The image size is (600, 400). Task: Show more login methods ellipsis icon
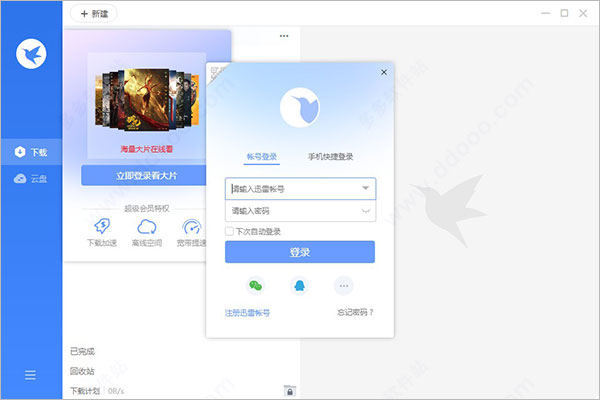tap(344, 286)
